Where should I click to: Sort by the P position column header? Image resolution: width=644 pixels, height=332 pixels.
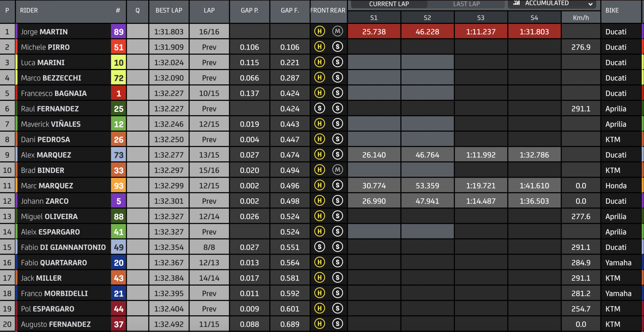tap(7, 10)
